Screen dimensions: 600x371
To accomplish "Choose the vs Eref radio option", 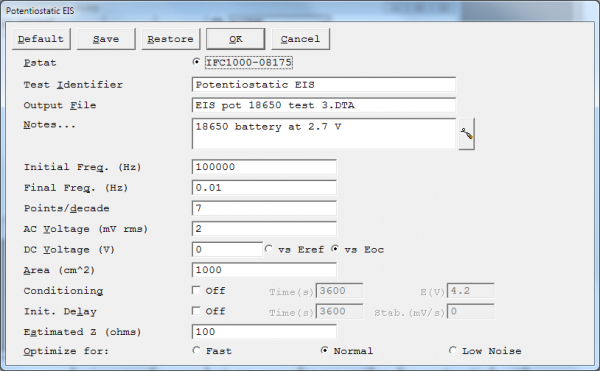I will (269, 249).
